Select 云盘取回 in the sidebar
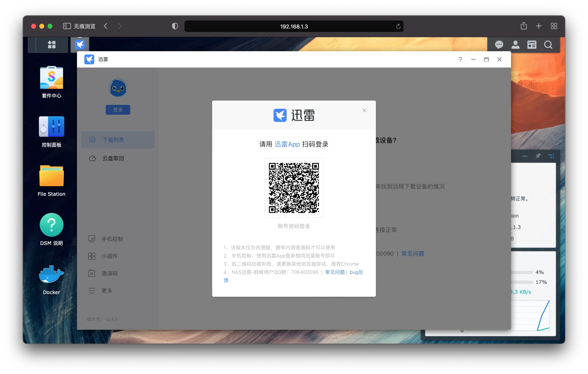The width and height of the screenshot is (588, 374). coord(118,158)
